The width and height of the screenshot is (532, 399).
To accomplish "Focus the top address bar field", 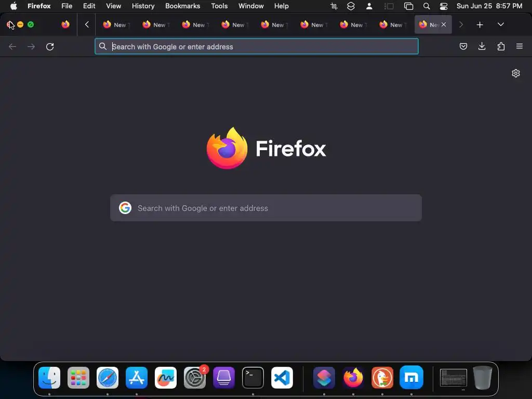I will (257, 46).
